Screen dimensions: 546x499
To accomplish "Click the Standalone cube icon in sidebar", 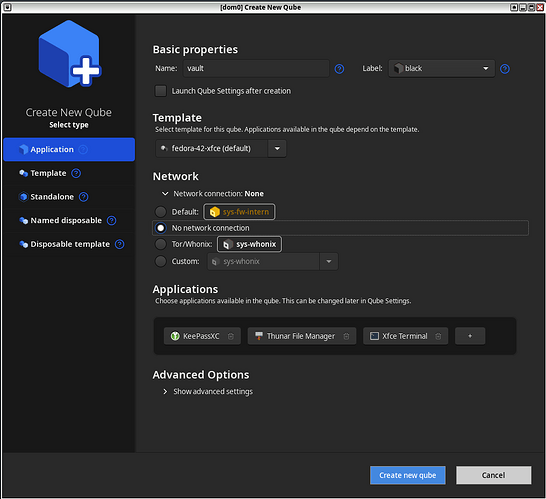I will click(x=23, y=197).
